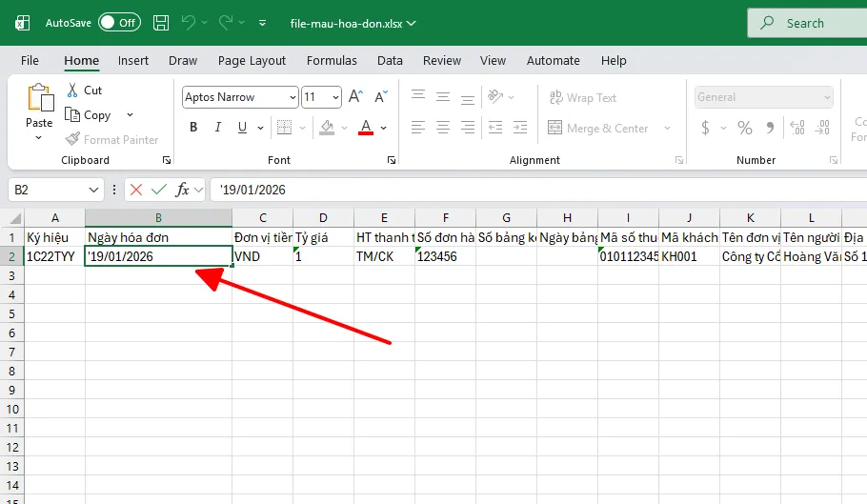Image resolution: width=867 pixels, height=504 pixels.
Task: Open the Underline style dropdown arrow
Action: tap(260, 129)
